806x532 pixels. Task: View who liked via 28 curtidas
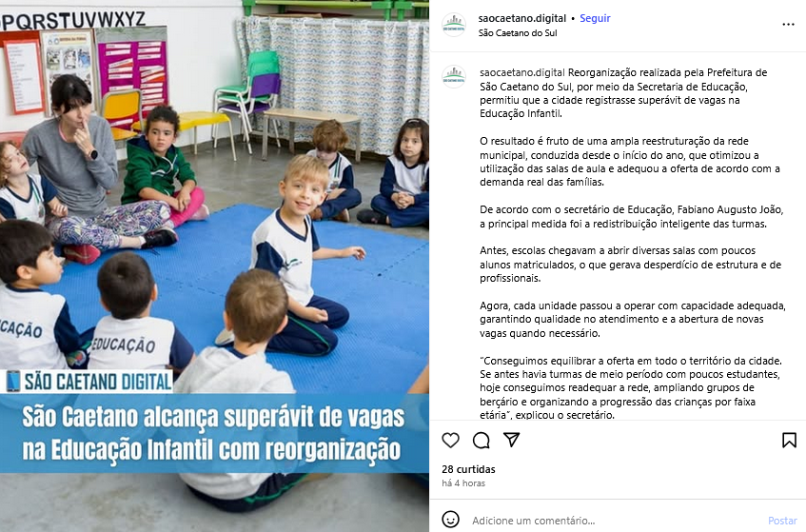pyautogui.click(x=468, y=469)
